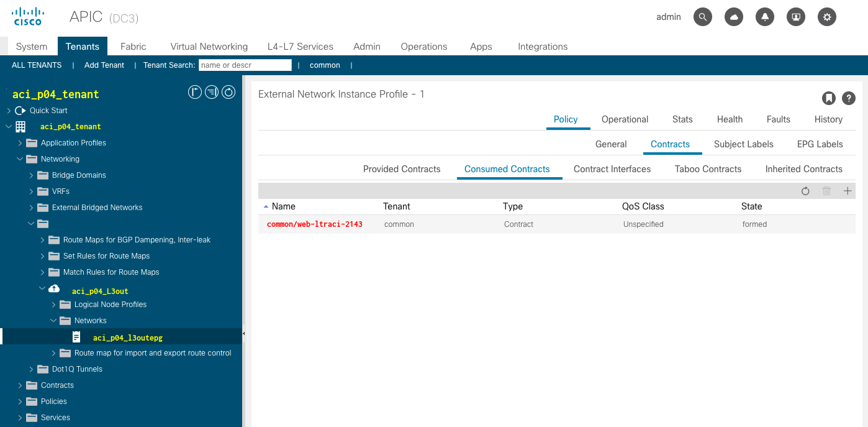The image size is (868, 427).
Task: Open the cloud icon in top bar
Action: pyautogui.click(x=734, y=17)
